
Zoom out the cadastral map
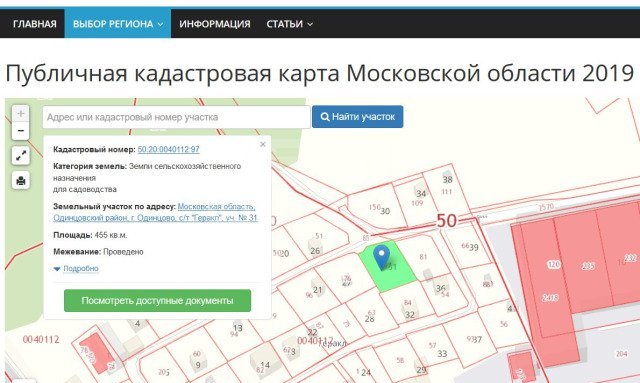point(20,131)
